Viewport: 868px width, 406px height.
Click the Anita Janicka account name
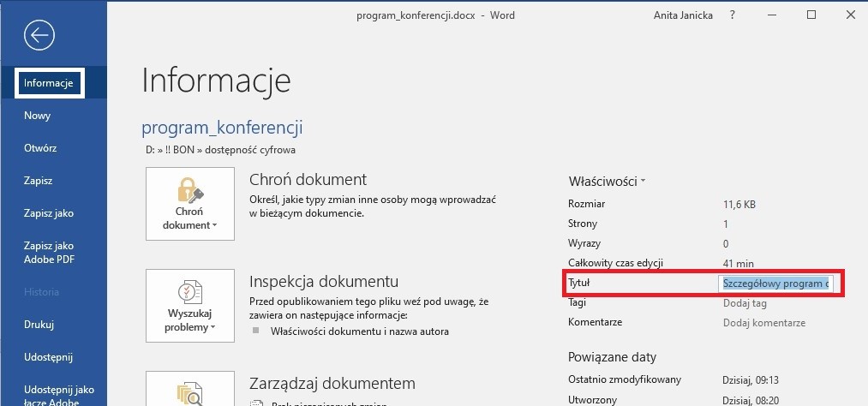coord(685,15)
